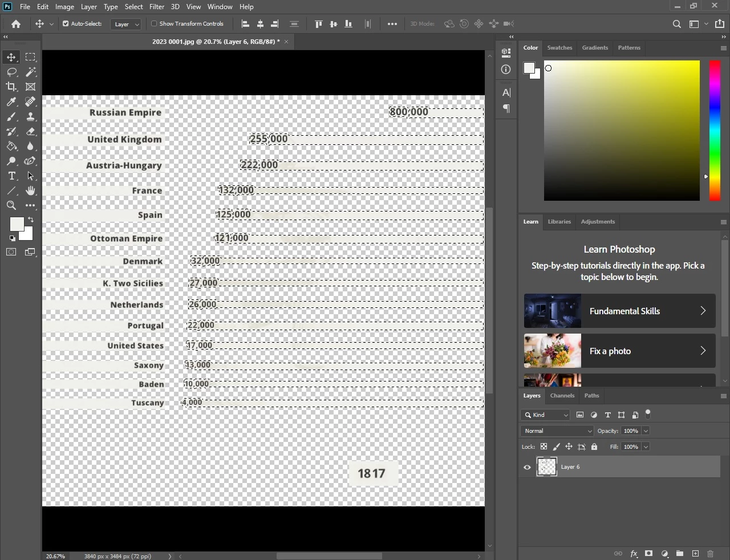Screen dimensions: 730x560
Task: Switch to the Adjustments tab
Action: click(x=598, y=222)
